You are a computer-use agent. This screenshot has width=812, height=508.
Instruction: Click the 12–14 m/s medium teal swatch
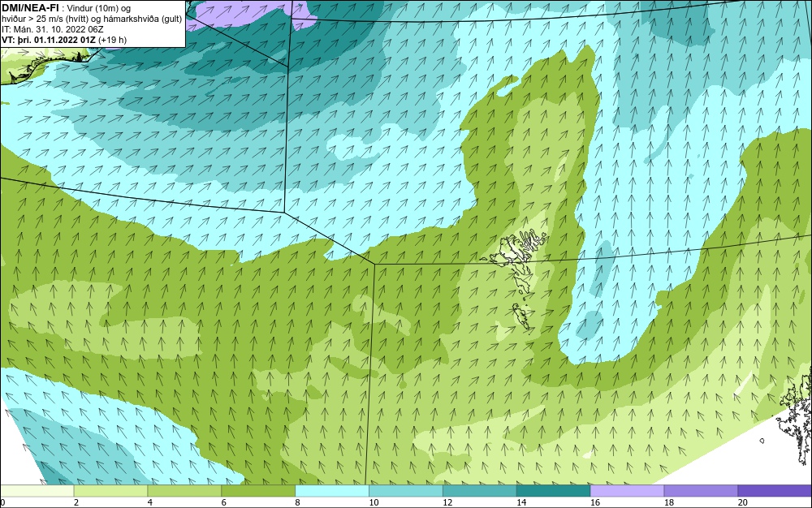[480, 491]
